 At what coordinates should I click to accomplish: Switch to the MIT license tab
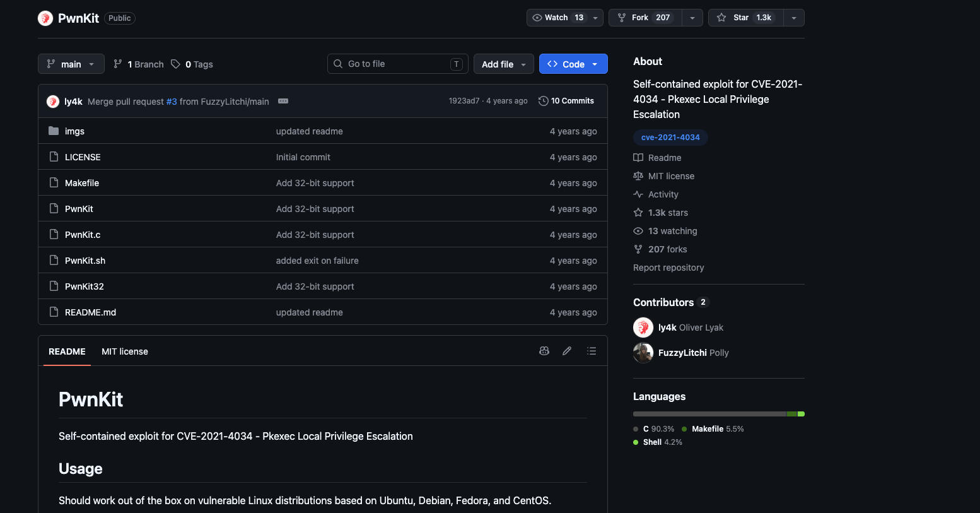coord(125,351)
